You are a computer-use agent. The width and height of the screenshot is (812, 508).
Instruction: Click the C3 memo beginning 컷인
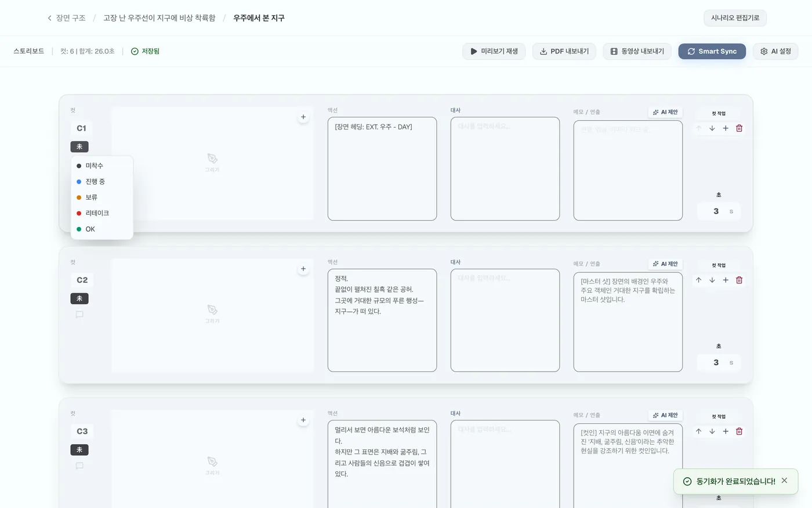click(628, 466)
